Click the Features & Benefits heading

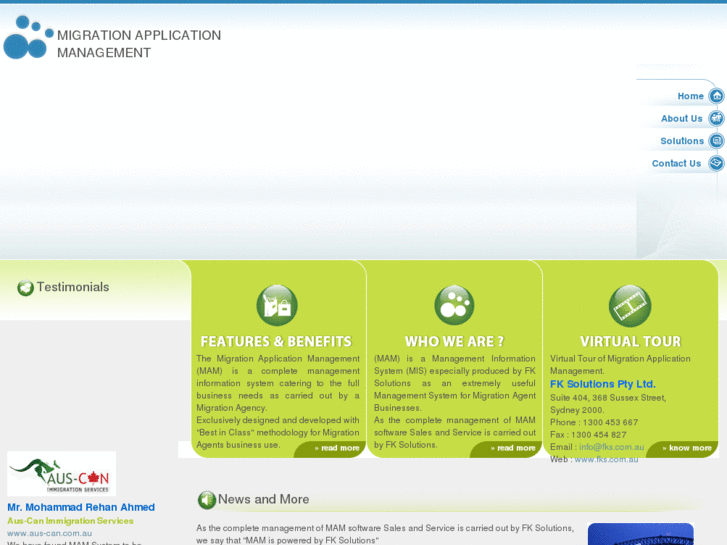276,341
